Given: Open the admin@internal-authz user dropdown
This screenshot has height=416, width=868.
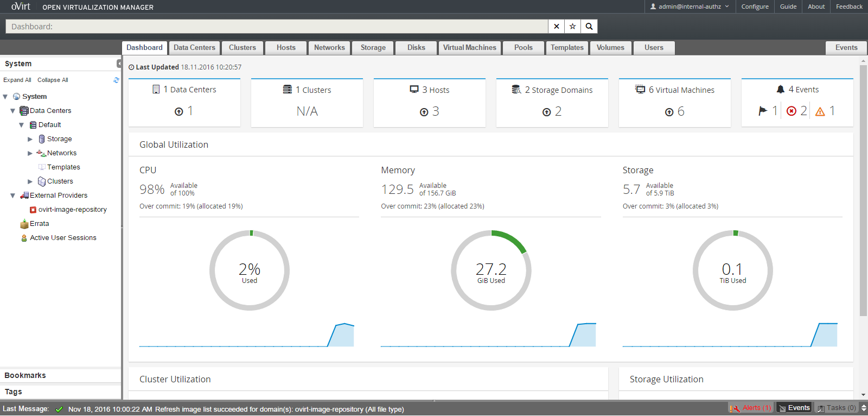Looking at the screenshot, I should 690,7.
